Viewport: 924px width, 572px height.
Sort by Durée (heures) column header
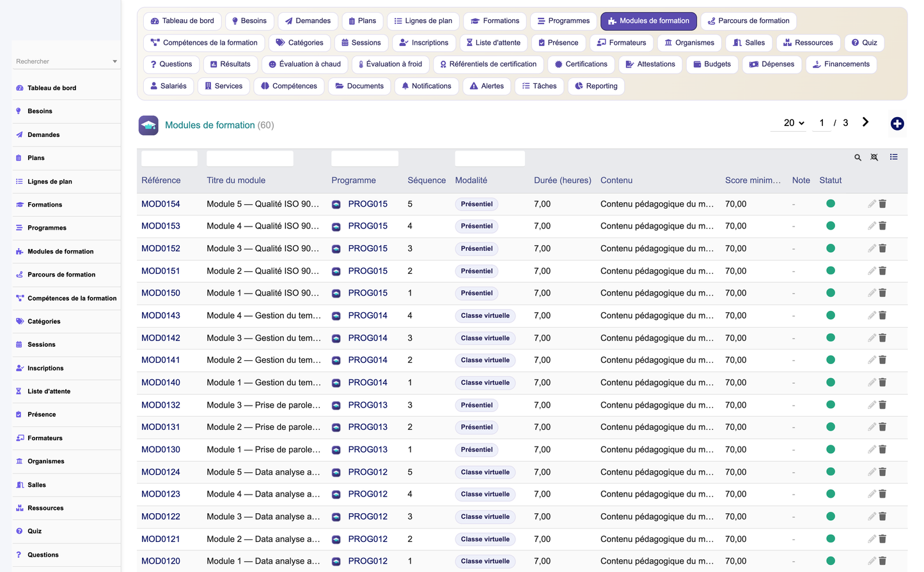(562, 180)
